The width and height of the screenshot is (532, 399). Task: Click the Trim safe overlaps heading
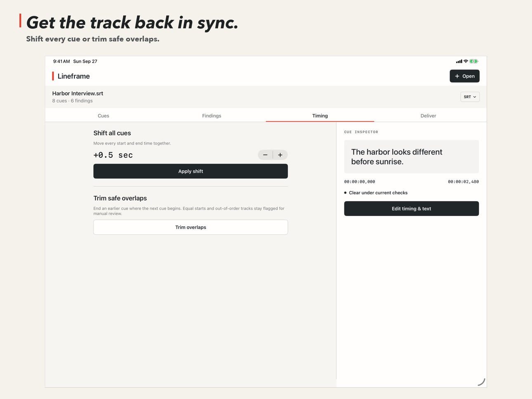(x=120, y=198)
